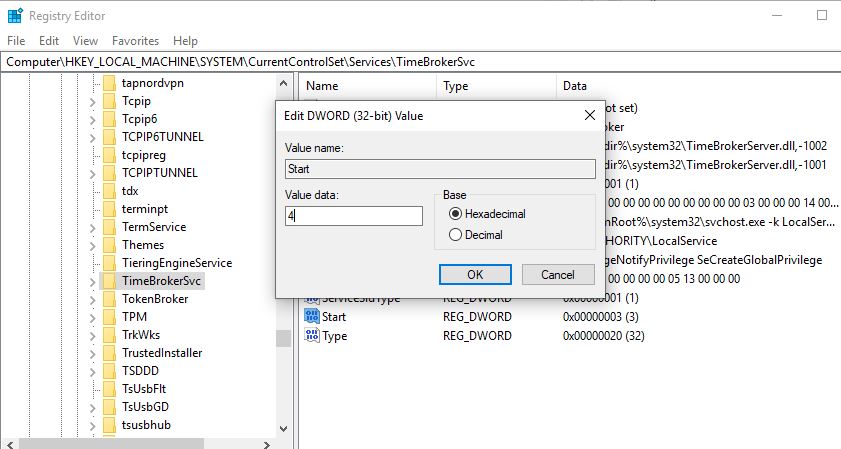Expand the TokenBroker tree node

(93, 299)
